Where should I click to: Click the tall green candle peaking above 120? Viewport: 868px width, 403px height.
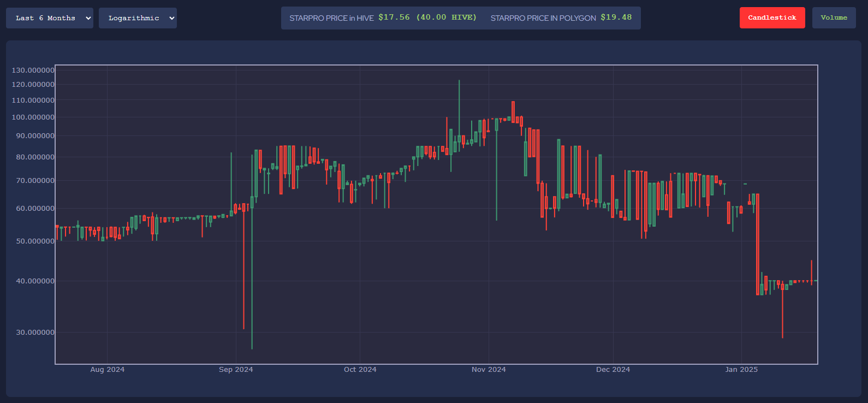point(459,116)
